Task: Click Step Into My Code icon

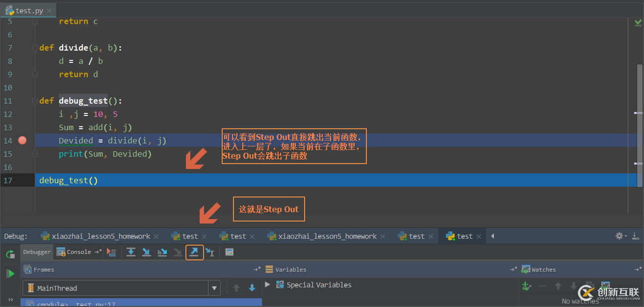Action: coord(162,252)
